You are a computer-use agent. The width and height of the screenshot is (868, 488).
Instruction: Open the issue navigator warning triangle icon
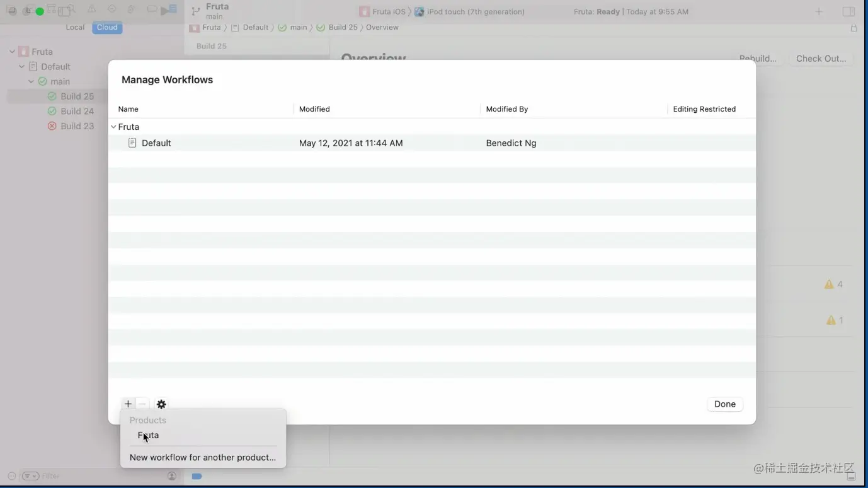[x=92, y=9]
